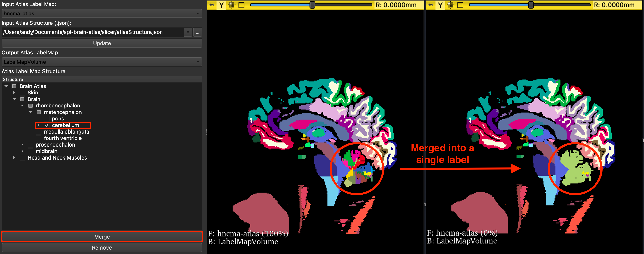Maximize the right slice view
This screenshot has width=644, height=254.
tap(460, 5)
